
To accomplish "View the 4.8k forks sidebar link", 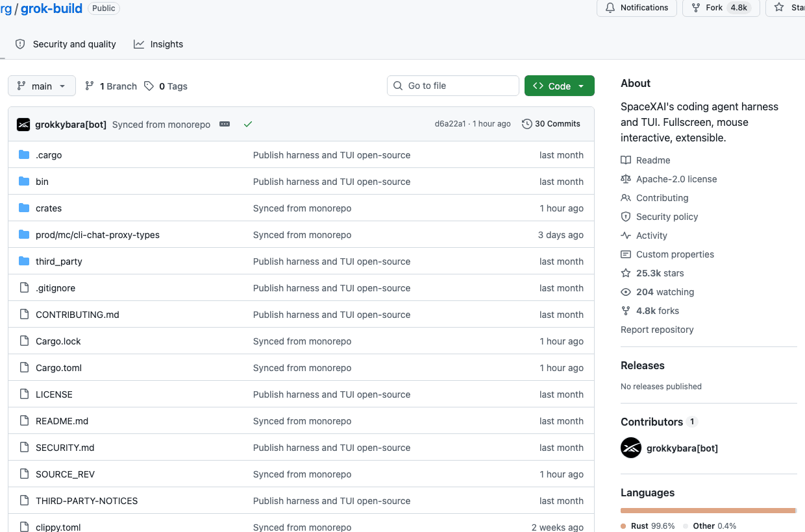I will [x=657, y=311].
